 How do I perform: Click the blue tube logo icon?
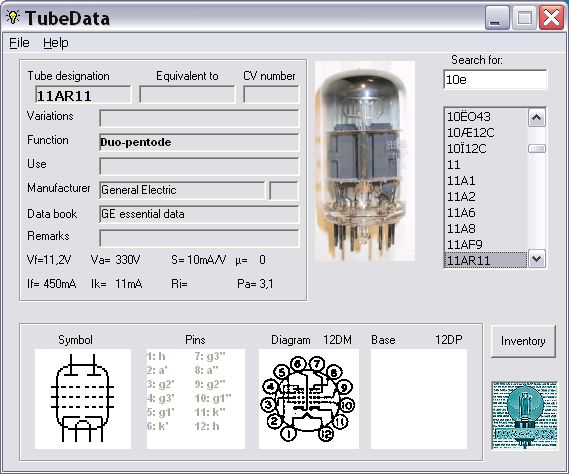525,415
